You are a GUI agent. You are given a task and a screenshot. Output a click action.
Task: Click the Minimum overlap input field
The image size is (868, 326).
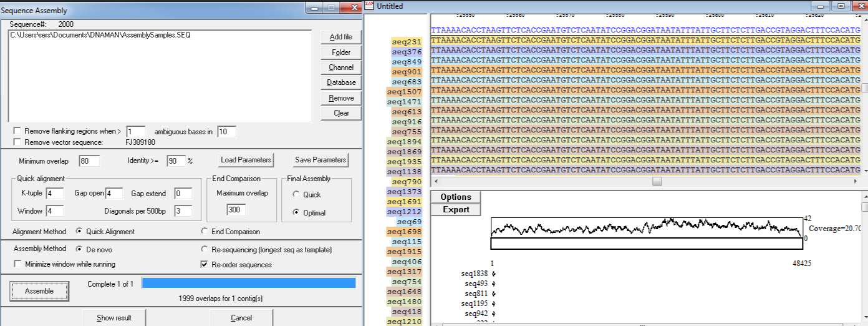pos(89,161)
